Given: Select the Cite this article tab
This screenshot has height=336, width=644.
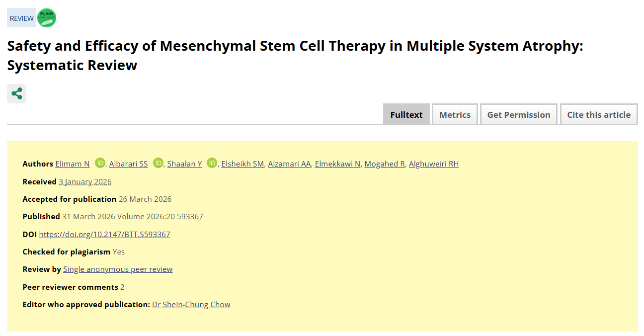Looking at the screenshot, I should point(598,114).
